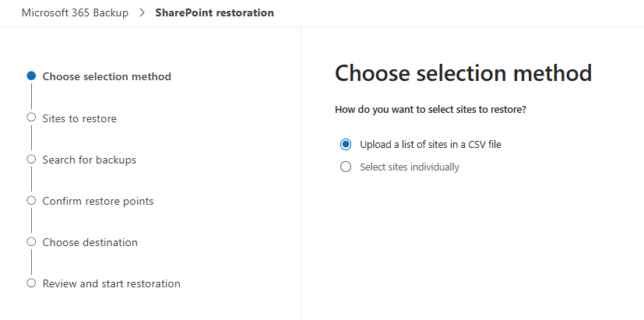
Task: Click the Microsoft 365 Backup breadcrumb link
Action: click(76, 13)
